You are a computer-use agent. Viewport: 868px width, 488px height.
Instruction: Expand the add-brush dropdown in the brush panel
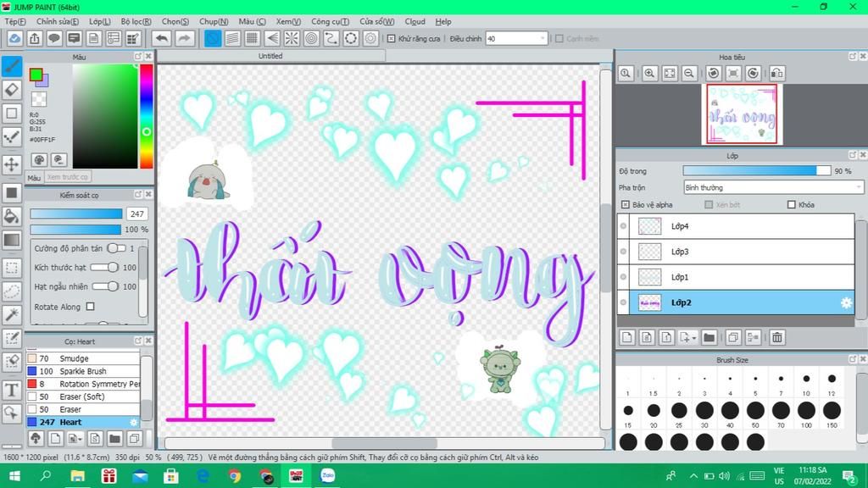coord(81,440)
